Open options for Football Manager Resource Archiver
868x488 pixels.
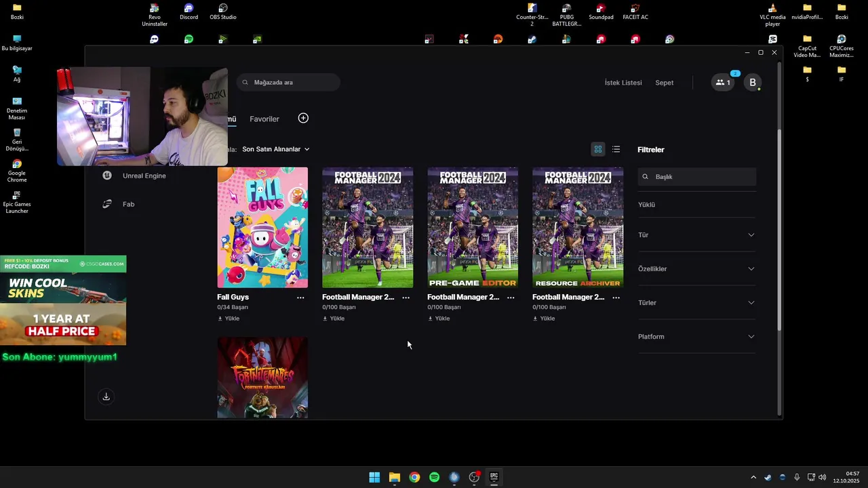tap(616, 298)
